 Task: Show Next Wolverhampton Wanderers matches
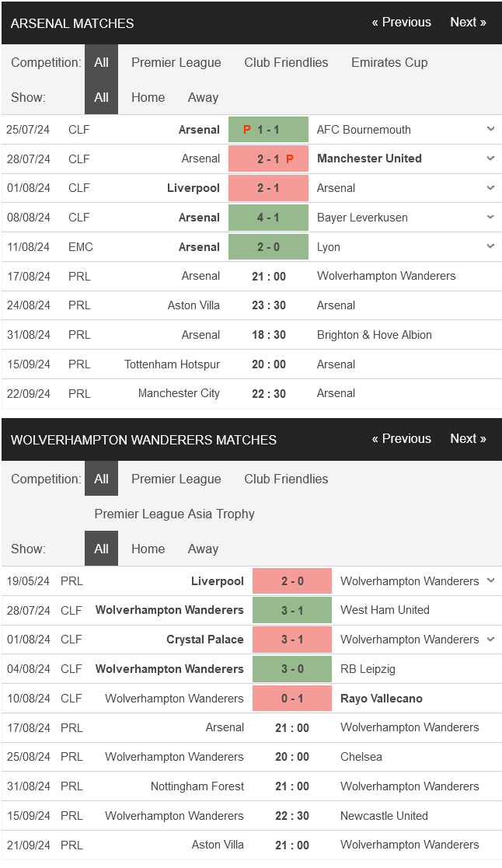[x=468, y=438]
